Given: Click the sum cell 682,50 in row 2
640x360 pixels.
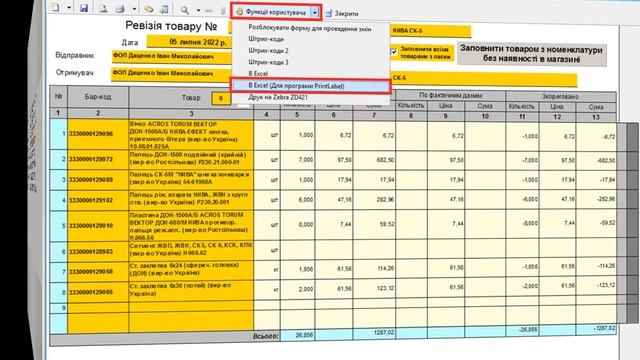Looking at the screenshot, I should tap(374, 160).
